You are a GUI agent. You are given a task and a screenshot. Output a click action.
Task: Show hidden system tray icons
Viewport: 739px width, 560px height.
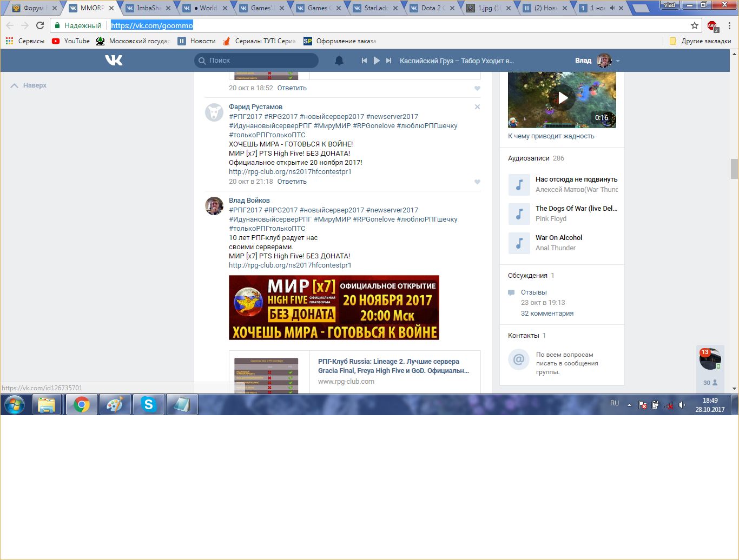(x=629, y=404)
